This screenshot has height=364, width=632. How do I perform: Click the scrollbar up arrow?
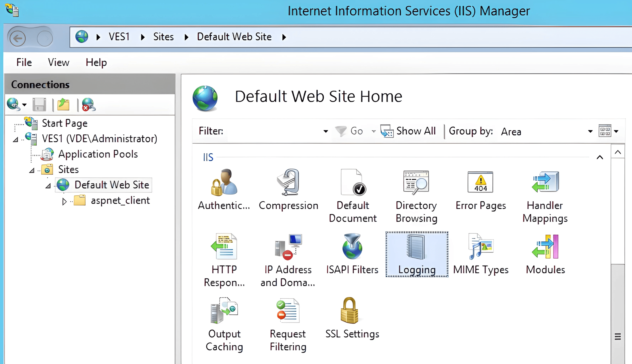coord(617,152)
